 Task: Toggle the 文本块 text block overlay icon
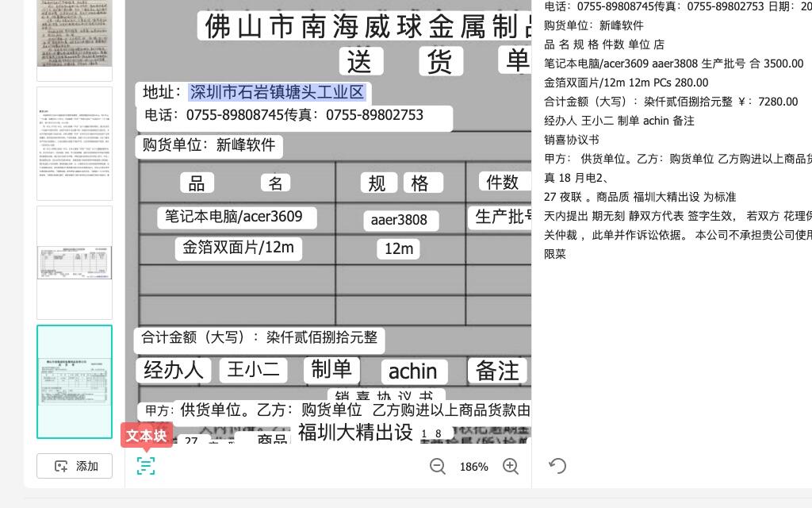(146, 465)
